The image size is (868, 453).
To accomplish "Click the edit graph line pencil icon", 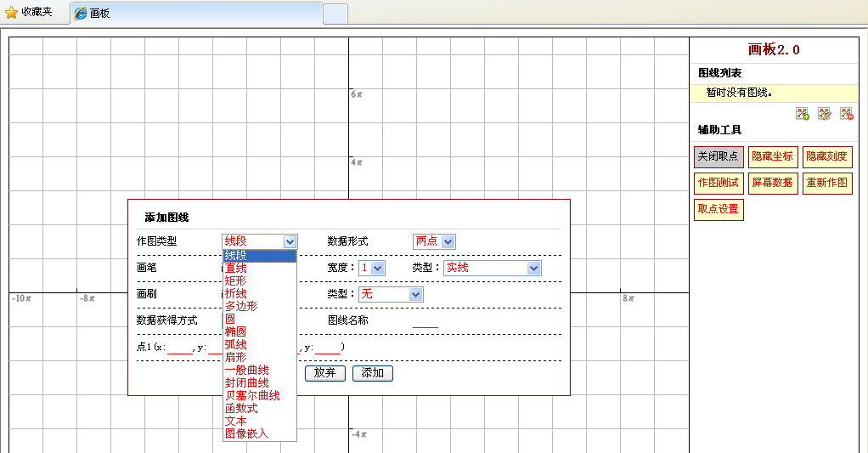I will coord(824,114).
